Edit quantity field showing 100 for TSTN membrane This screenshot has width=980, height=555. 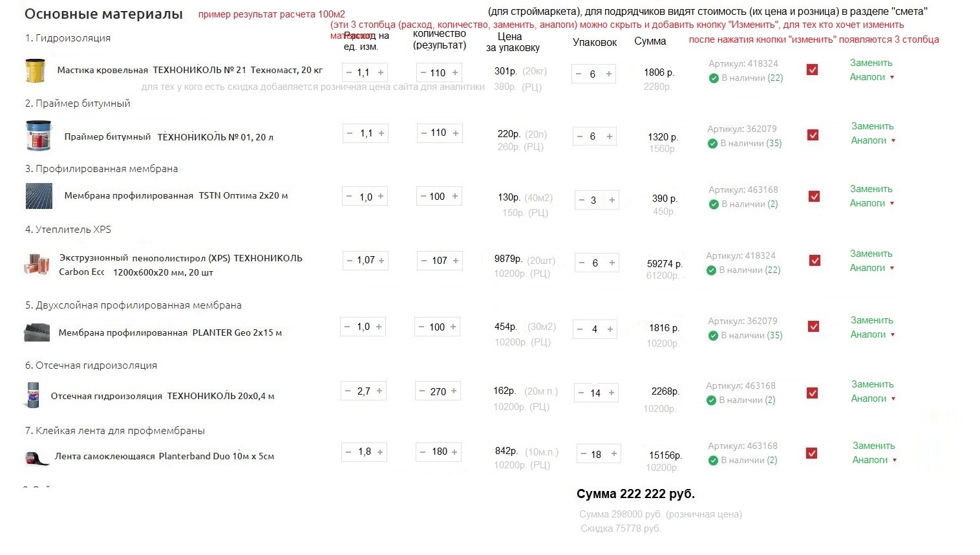pyautogui.click(x=438, y=196)
